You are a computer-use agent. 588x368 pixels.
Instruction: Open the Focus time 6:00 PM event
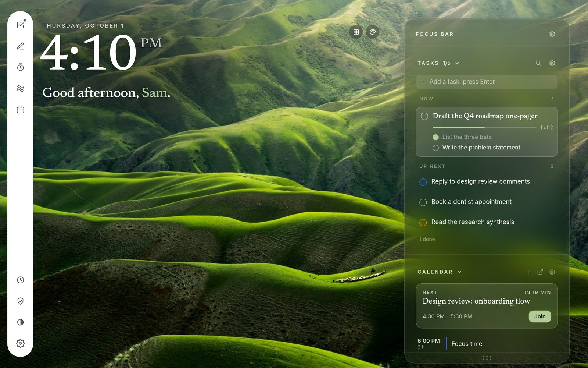(487, 344)
